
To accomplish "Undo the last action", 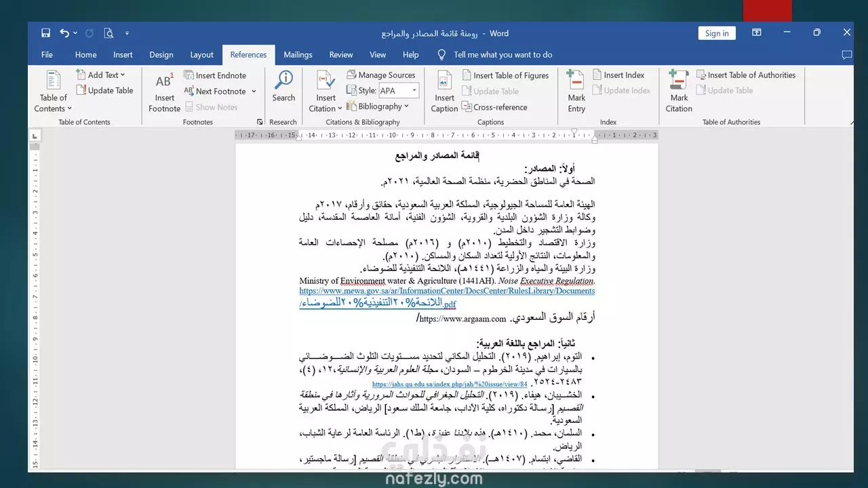I will coord(64,33).
